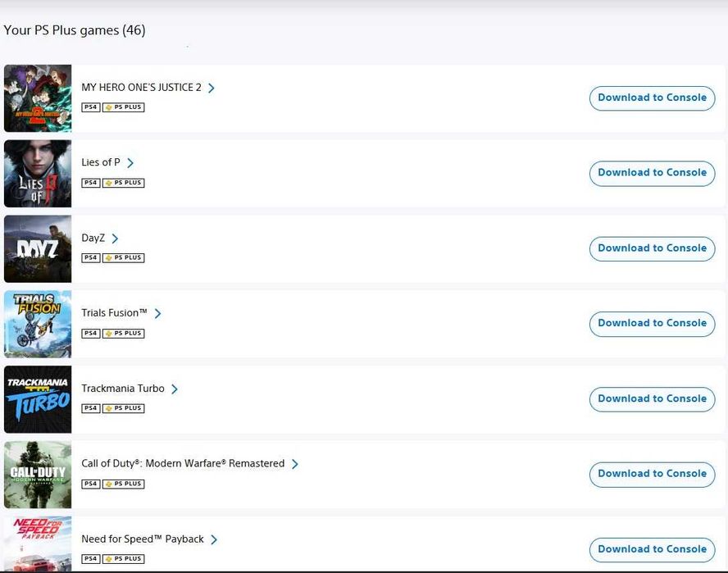Click the Need for Speed Payback cover

pos(38,544)
